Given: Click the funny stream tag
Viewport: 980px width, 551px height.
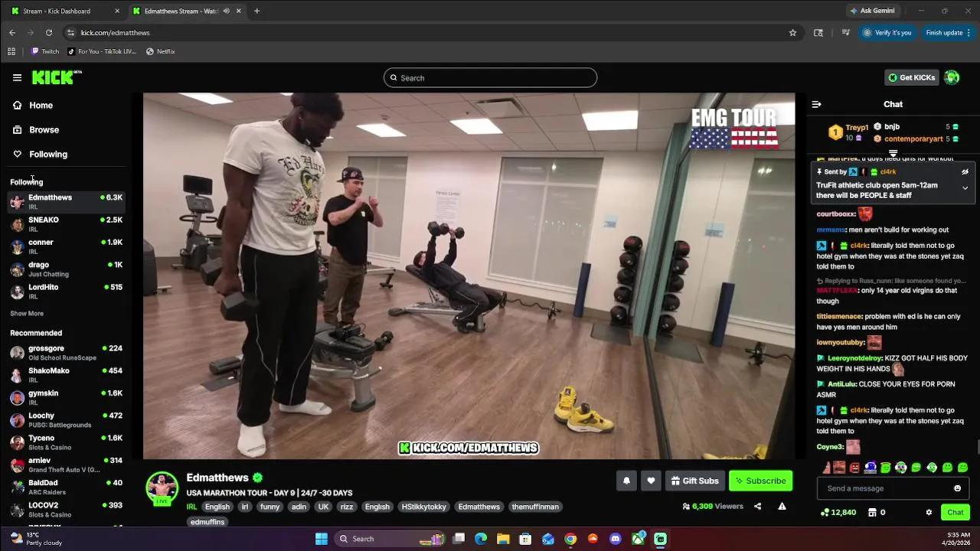Looking at the screenshot, I should coord(269,507).
